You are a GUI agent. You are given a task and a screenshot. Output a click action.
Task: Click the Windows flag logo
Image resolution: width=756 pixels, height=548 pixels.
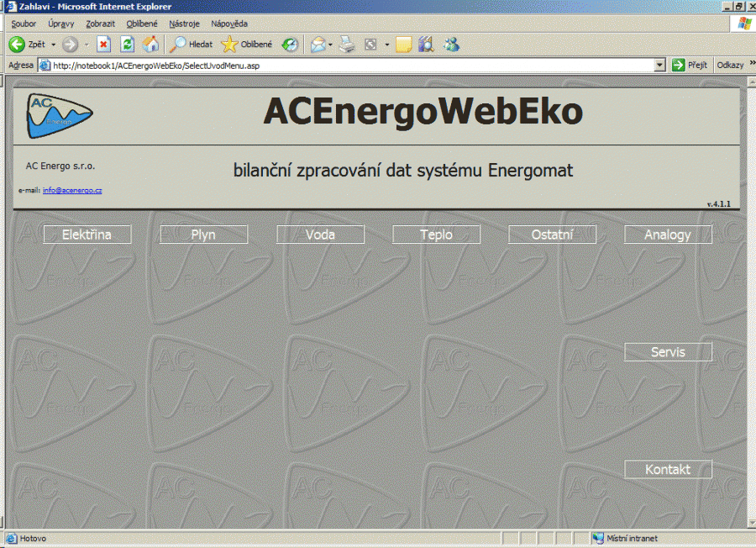tap(745, 24)
